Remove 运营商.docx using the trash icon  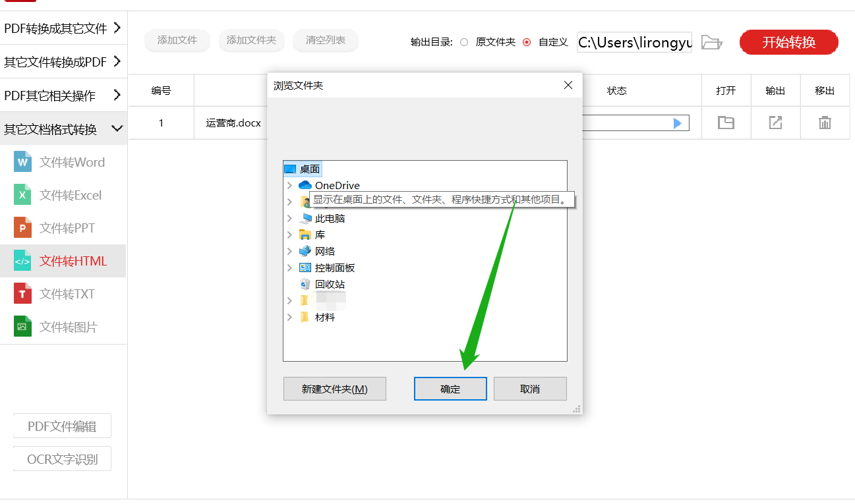(x=824, y=123)
